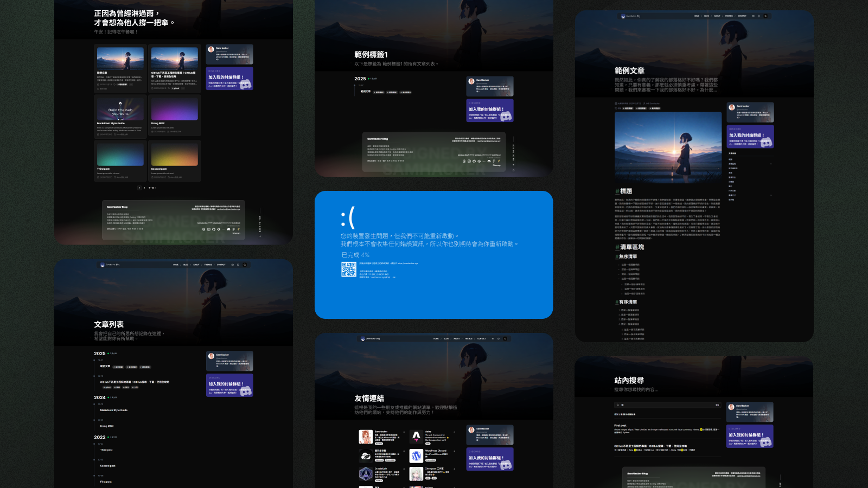Open Second post card thumbnail on homepage
Viewport: 868px width, 488px height.
[x=175, y=154]
